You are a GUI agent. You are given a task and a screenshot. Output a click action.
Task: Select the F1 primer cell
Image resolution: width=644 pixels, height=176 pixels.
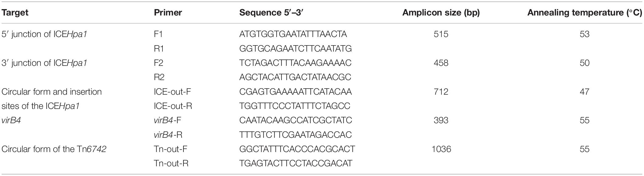[158, 34]
